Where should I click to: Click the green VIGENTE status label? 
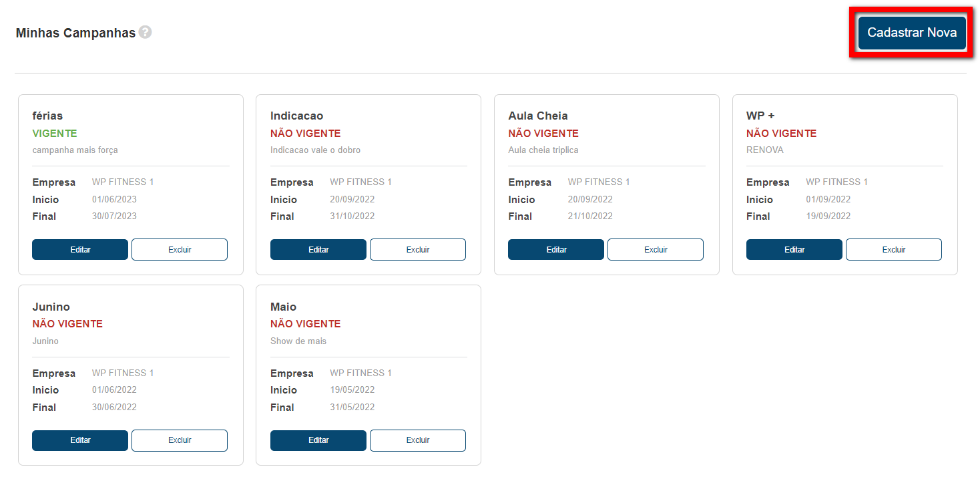tap(55, 134)
